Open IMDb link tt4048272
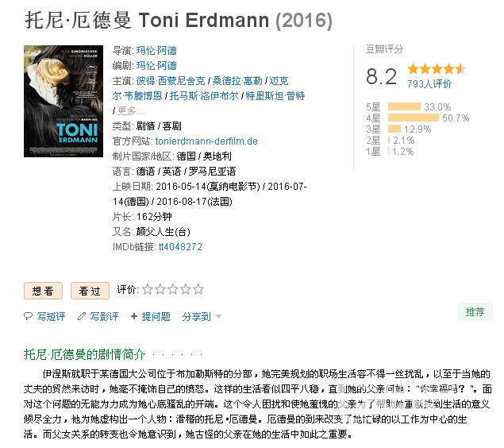This screenshot has width=504, height=448. (180, 247)
